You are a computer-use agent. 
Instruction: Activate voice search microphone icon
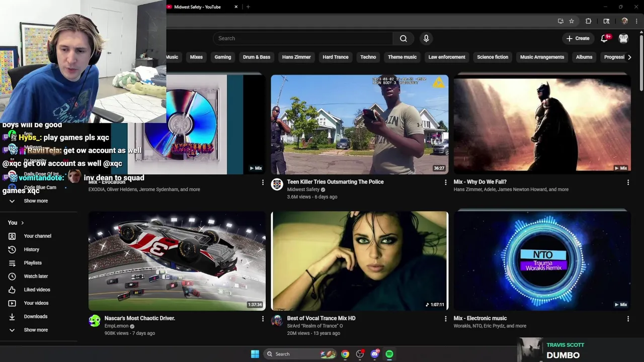tap(426, 38)
